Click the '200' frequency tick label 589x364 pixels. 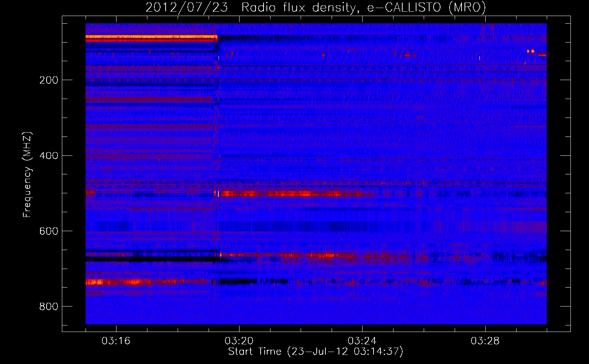(x=49, y=80)
